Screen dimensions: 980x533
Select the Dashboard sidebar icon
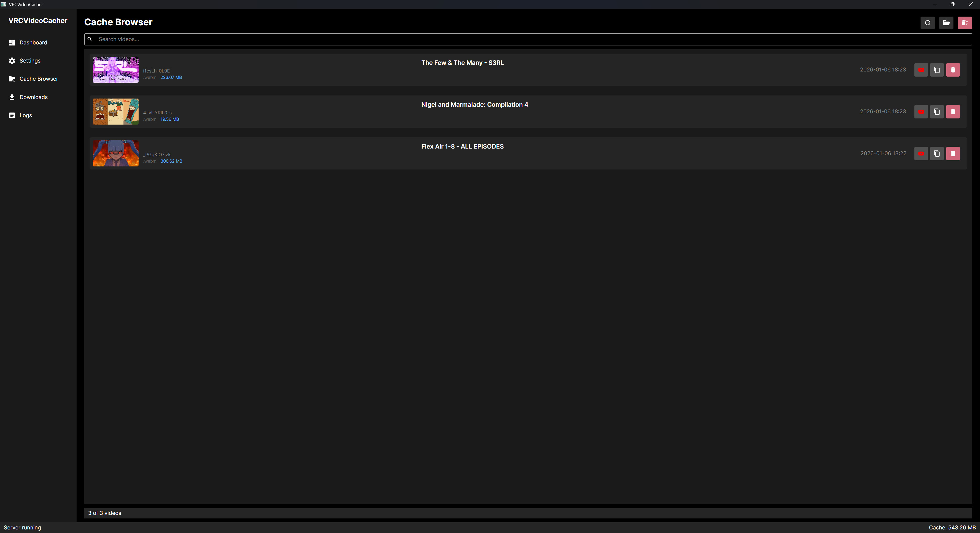[12, 42]
